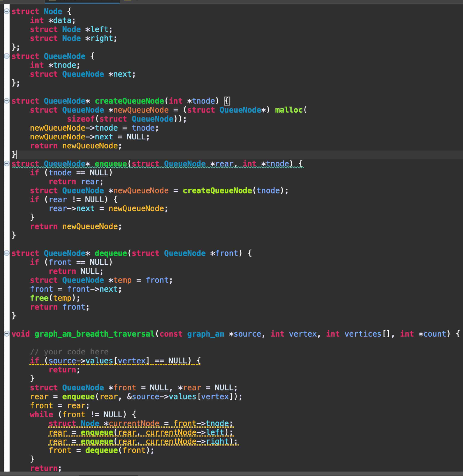Click the underlined enqueue function signature warning
Viewport: 463px width, 476px height.
click(156, 163)
